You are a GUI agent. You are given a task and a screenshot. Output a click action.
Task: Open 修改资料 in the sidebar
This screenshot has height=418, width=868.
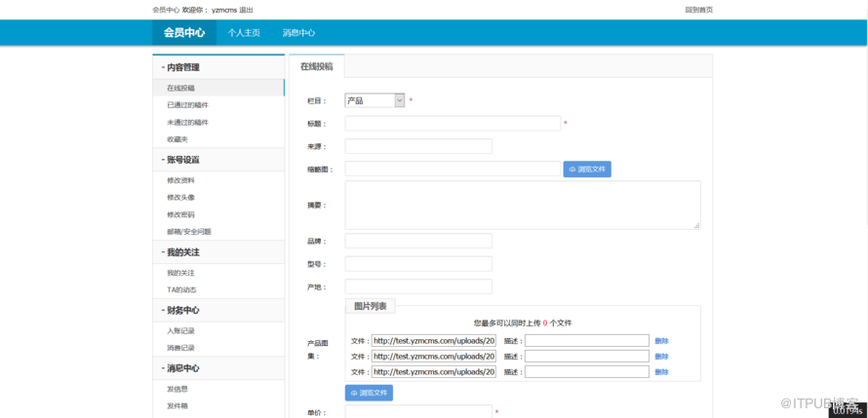(180, 180)
